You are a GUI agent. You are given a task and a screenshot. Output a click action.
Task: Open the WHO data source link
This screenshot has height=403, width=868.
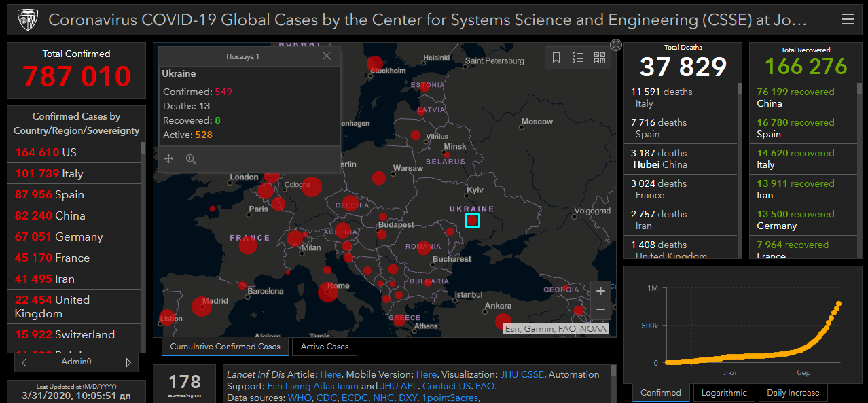[x=299, y=398]
